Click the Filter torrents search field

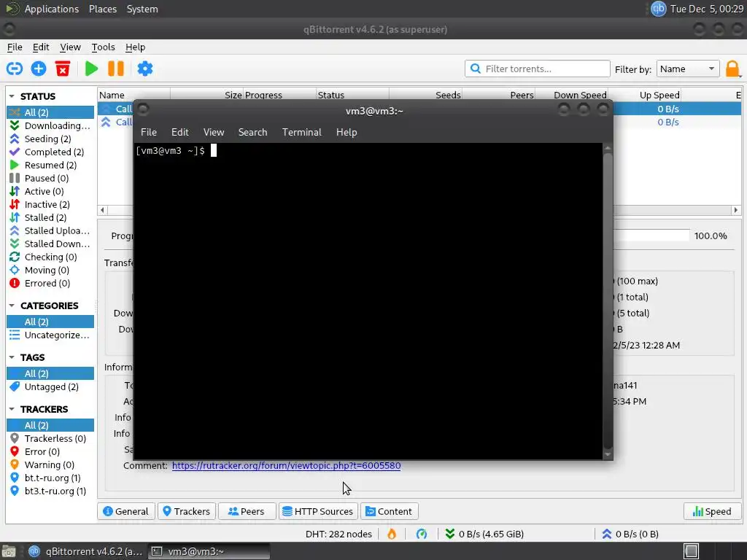tap(538, 69)
